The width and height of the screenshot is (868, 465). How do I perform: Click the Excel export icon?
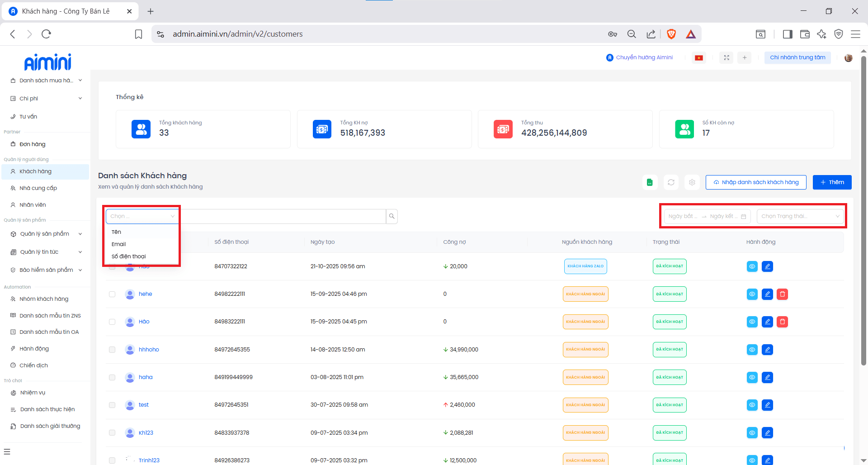650,182
